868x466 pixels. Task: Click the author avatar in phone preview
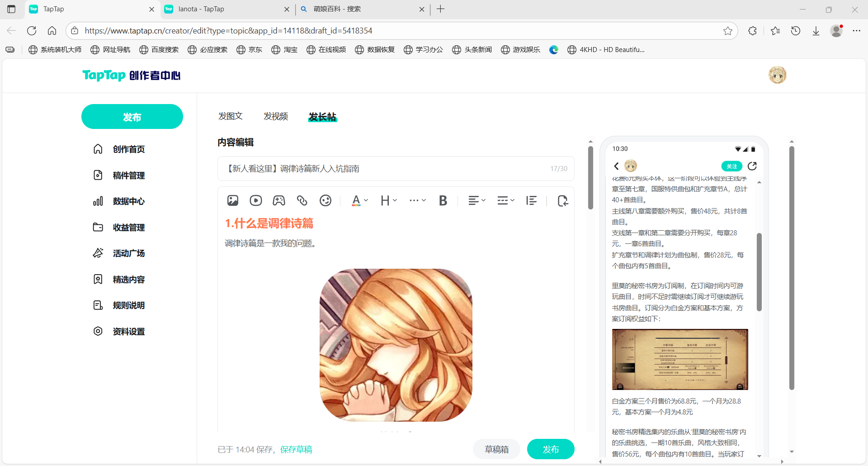point(631,166)
